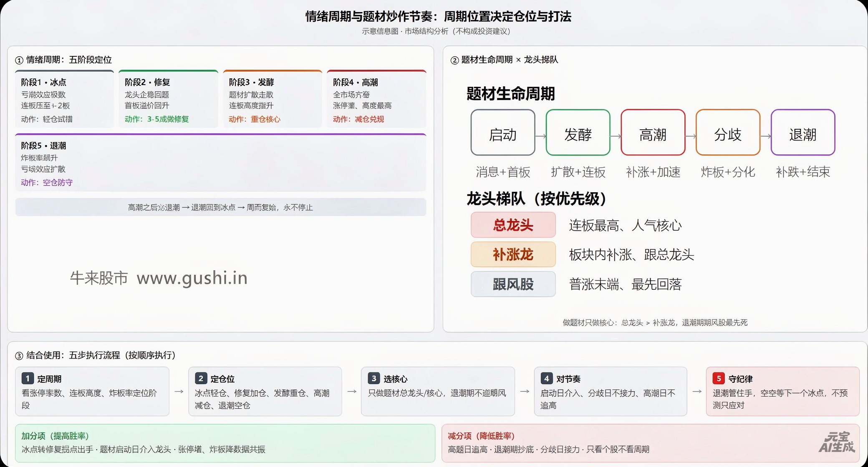
Task: Click the red 高潮 lifecycle box
Action: 653,133
